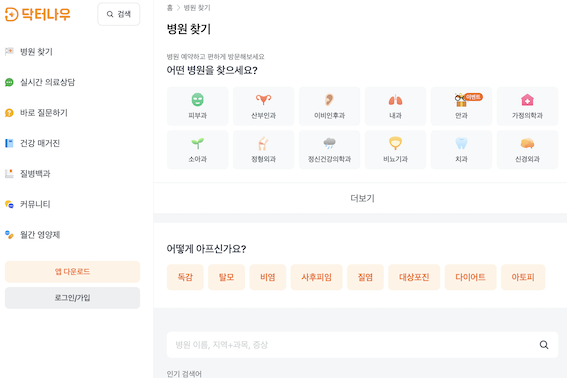Open the 검색 search button

119,14
